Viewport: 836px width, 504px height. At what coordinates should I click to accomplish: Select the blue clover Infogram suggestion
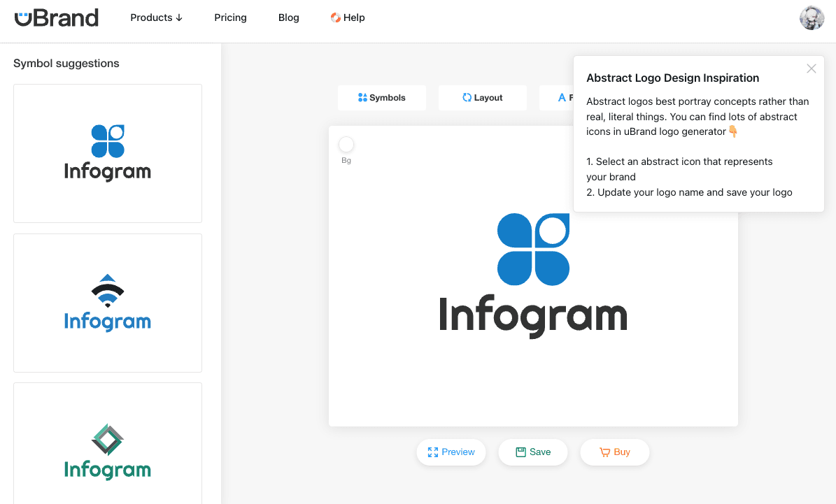pyautogui.click(x=108, y=153)
